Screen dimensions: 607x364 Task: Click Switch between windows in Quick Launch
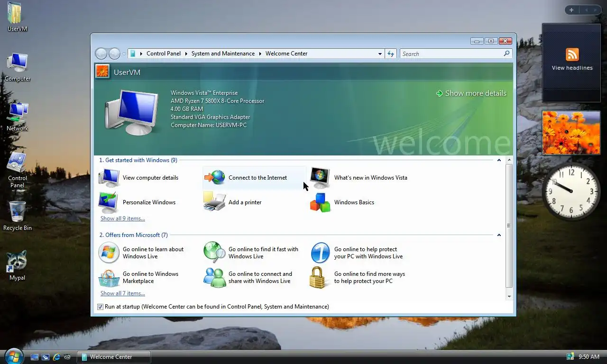pos(46,357)
